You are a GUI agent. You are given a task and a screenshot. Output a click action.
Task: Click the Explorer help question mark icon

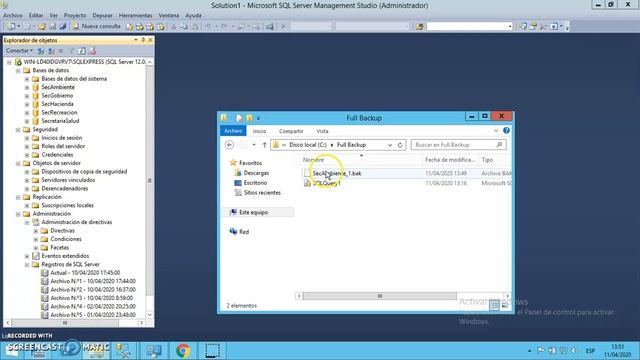tap(506, 131)
